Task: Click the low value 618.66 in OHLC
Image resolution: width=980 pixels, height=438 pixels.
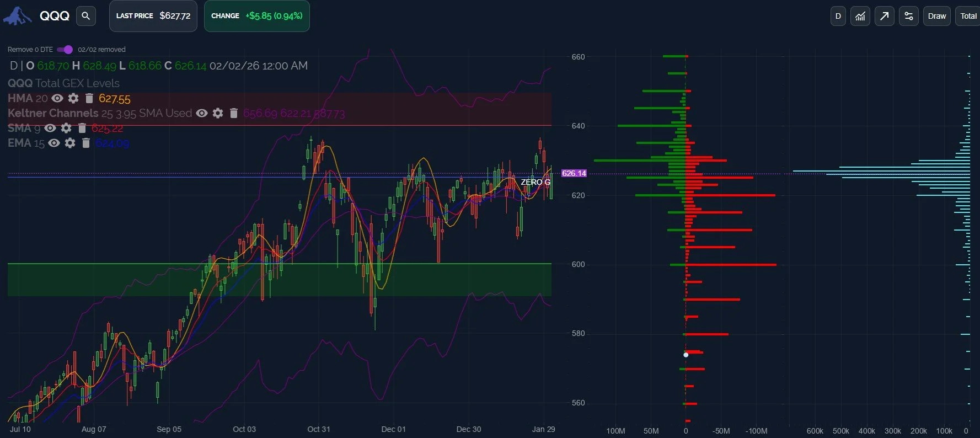Action: (144, 66)
